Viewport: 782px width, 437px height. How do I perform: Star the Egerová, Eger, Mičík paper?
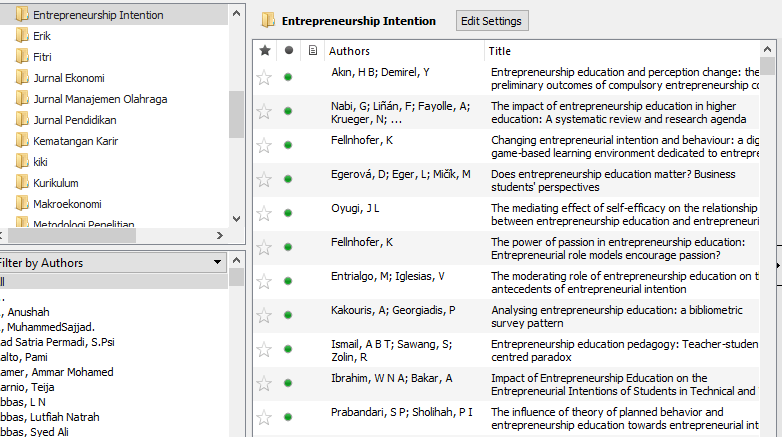point(264,180)
